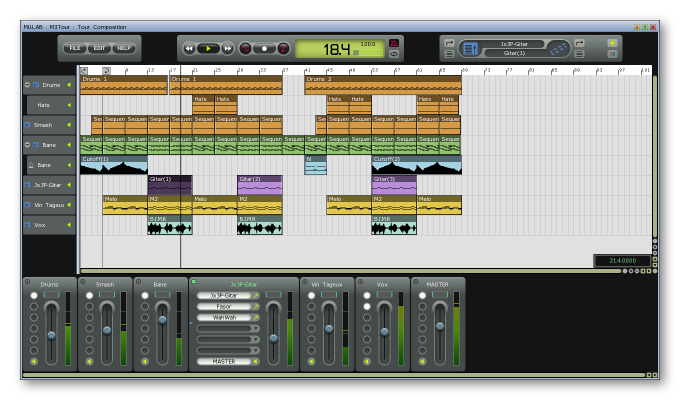Open the HELP menu
Image resolution: width=680 pixels, height=400 pixels.
pyautogui.click(x=124, y=48)
